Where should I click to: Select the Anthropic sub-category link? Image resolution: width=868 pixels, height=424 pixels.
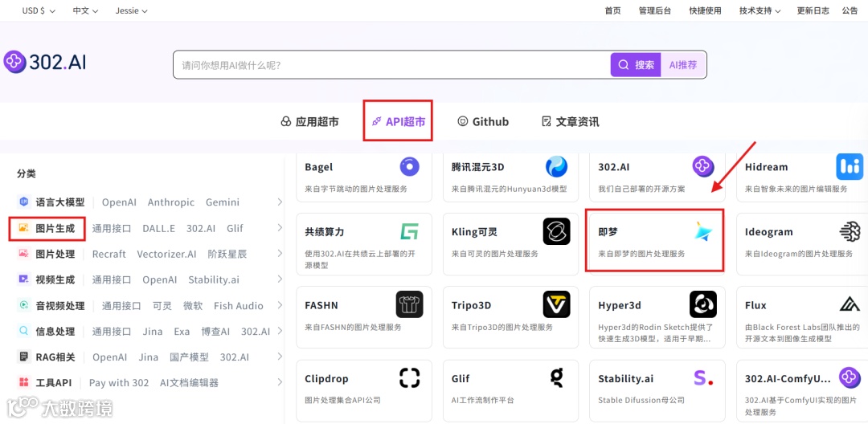[171, 202]
